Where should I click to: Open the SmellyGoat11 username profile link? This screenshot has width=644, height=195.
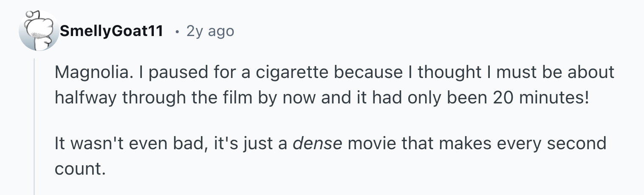pyautogui.click(x=112, y=31)
